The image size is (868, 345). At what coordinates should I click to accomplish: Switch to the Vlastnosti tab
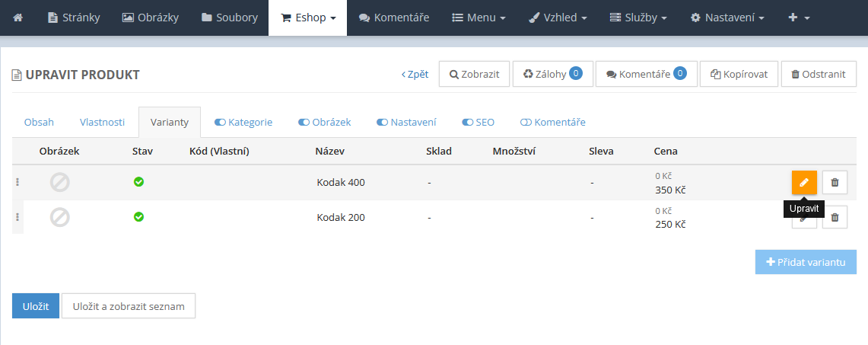coord(102,122)
